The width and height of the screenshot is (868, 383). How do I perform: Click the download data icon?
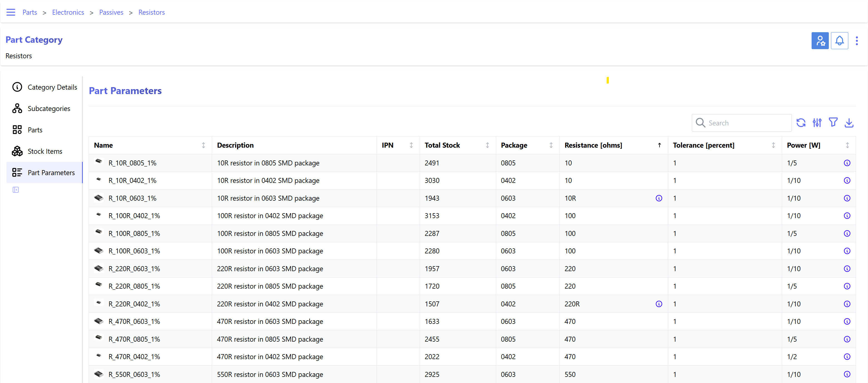849,123
